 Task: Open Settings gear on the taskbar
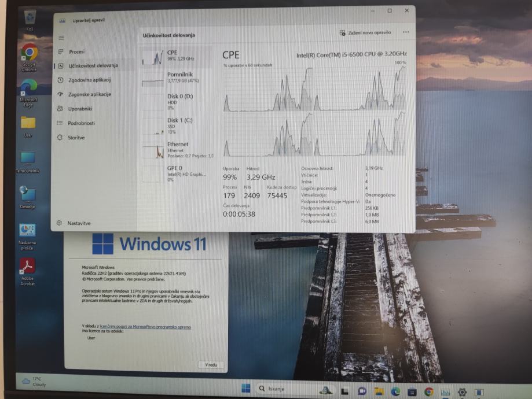(x=462, y=393)
